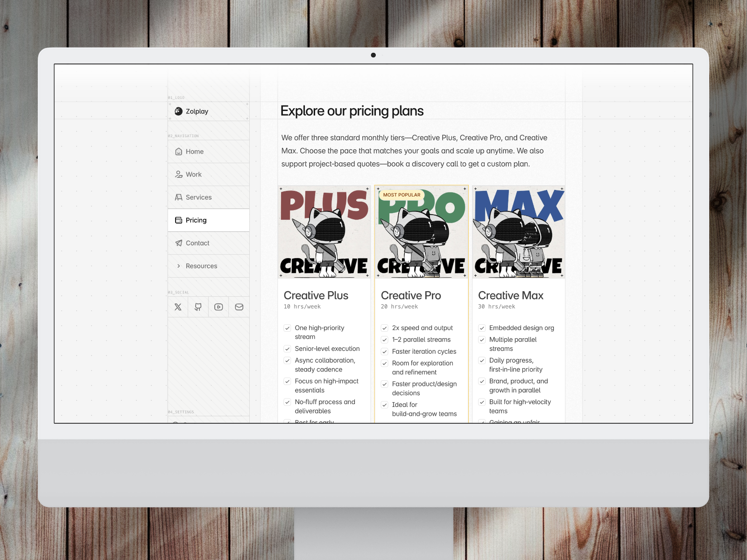This screenshot has width=747, height=560.
Task: Click the Creative Plus plan title
Action: click(x=316, y=295)
